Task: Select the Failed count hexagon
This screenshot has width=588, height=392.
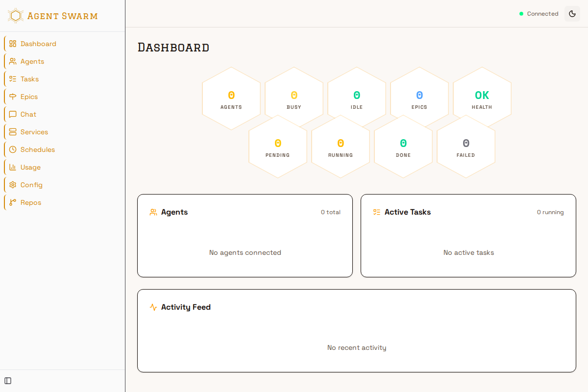Action: tap(465, 147)
